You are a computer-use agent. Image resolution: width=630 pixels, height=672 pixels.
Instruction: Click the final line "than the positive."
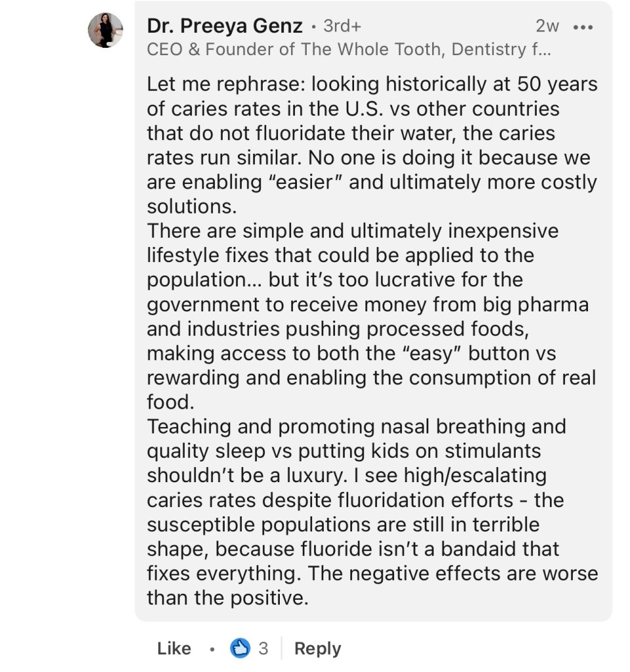[227, 598]
